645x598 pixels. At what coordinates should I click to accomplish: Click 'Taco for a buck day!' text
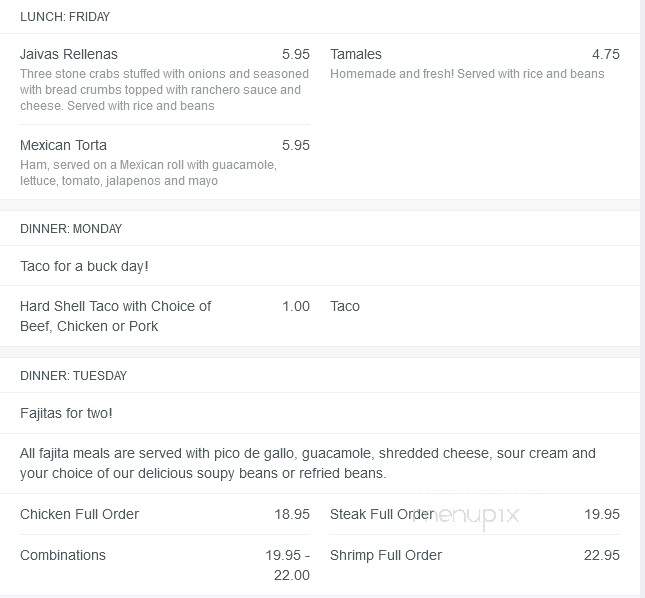(84, 266)
